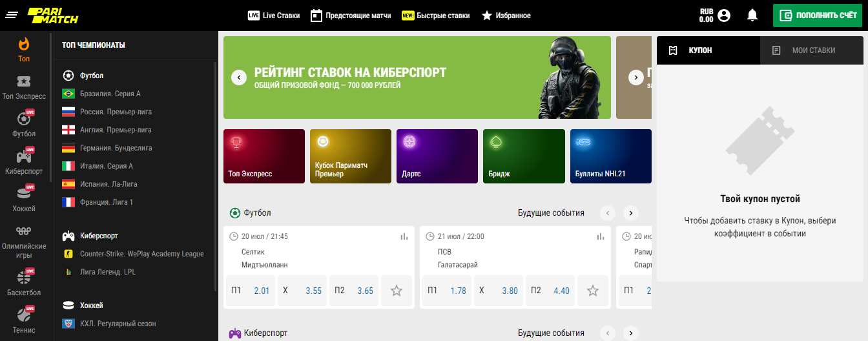Viewport: 868px width, 341px height.
Task: Select the Теннис icon in sidebar
Action: pos(24,315)
